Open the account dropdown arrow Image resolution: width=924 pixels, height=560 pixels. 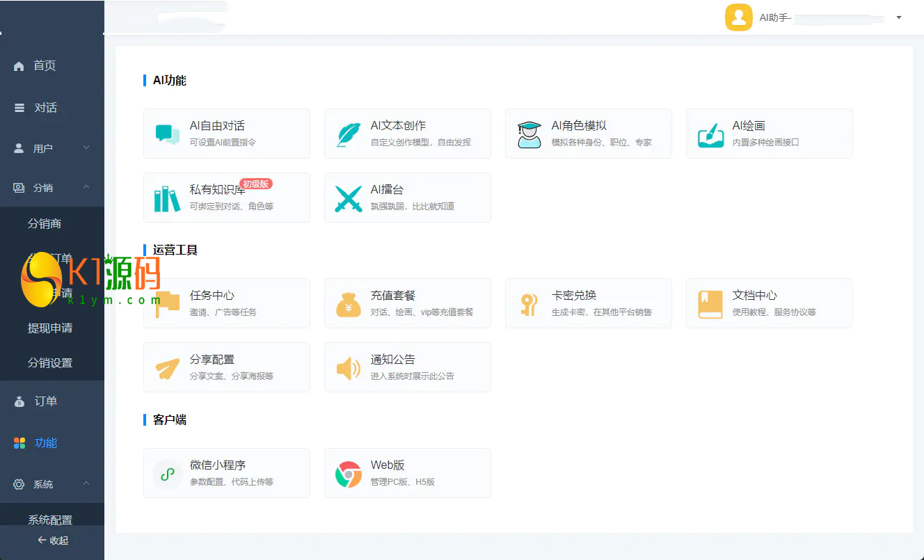click(899, 17)
